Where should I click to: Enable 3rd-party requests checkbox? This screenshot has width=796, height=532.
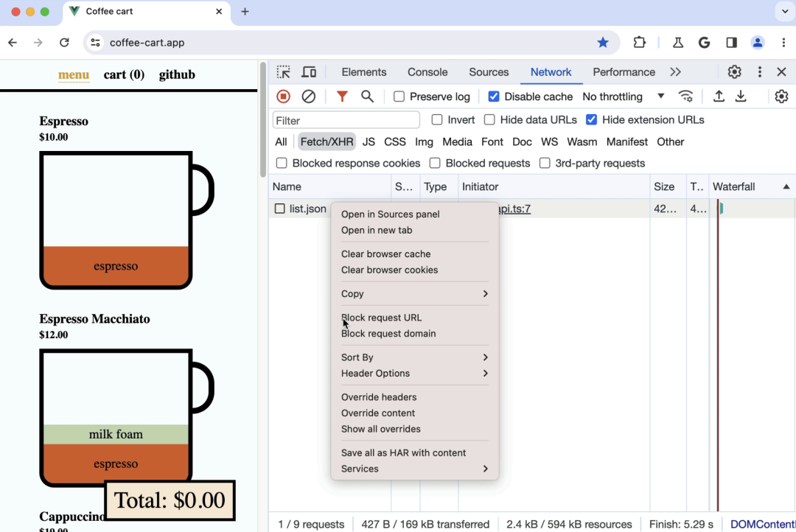[545, 163]
